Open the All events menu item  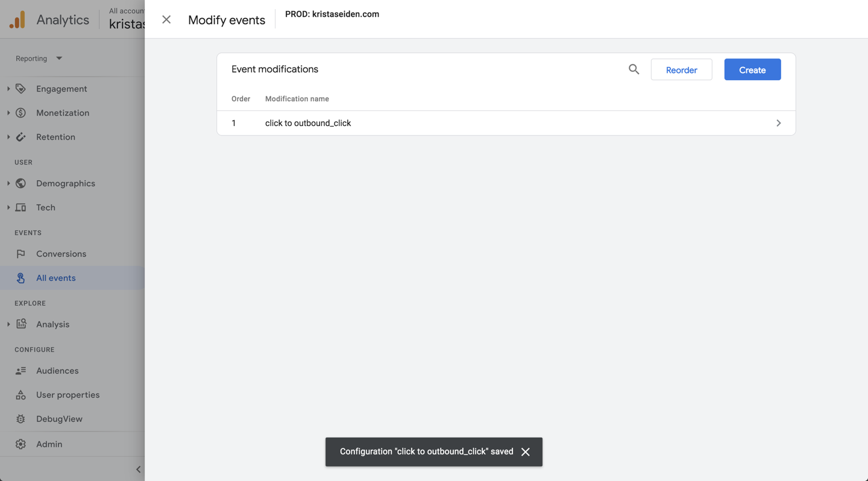pyautogui.click(x=56, y=278)
